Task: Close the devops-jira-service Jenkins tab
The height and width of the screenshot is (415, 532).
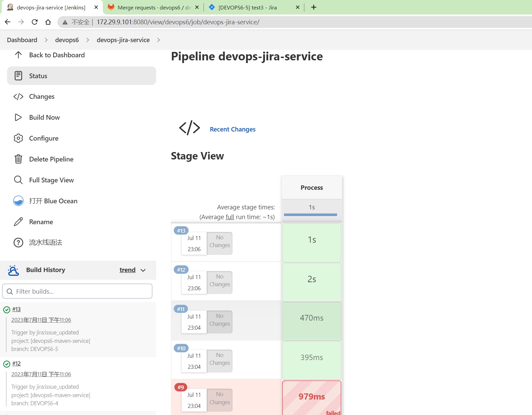Action: (96, 7)
